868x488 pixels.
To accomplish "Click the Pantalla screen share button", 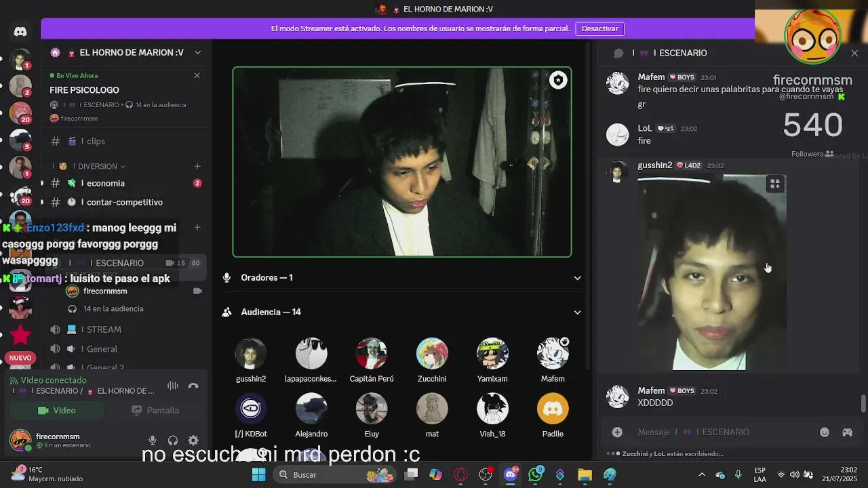I will point(155,410).
